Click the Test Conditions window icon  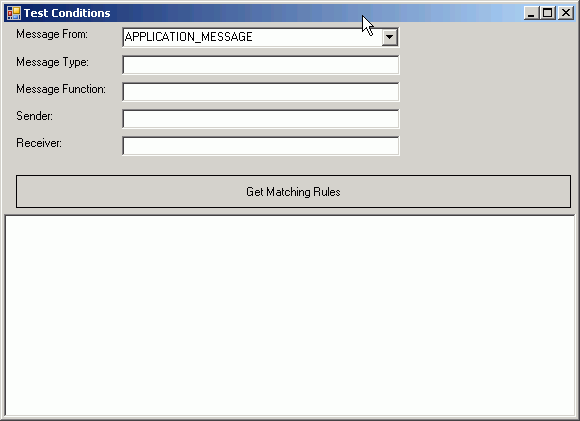14,13
